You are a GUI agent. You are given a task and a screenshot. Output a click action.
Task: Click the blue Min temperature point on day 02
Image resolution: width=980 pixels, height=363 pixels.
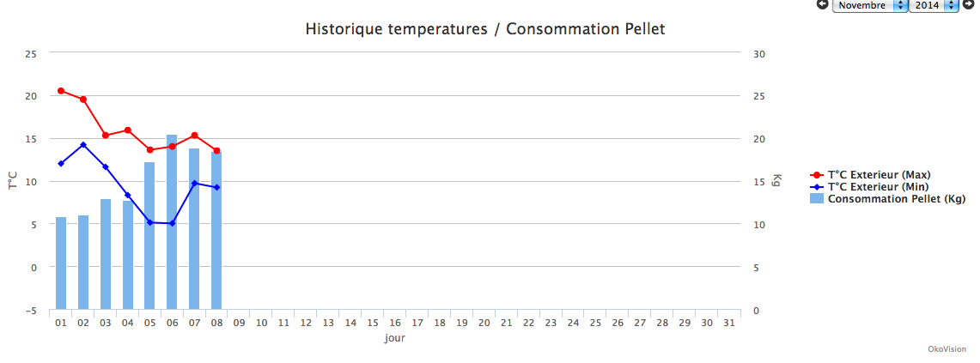point(83,145)
